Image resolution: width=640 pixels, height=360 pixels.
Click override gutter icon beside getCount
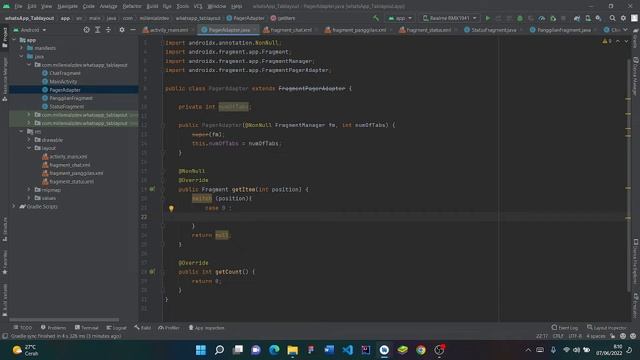(x=152, y=271)
